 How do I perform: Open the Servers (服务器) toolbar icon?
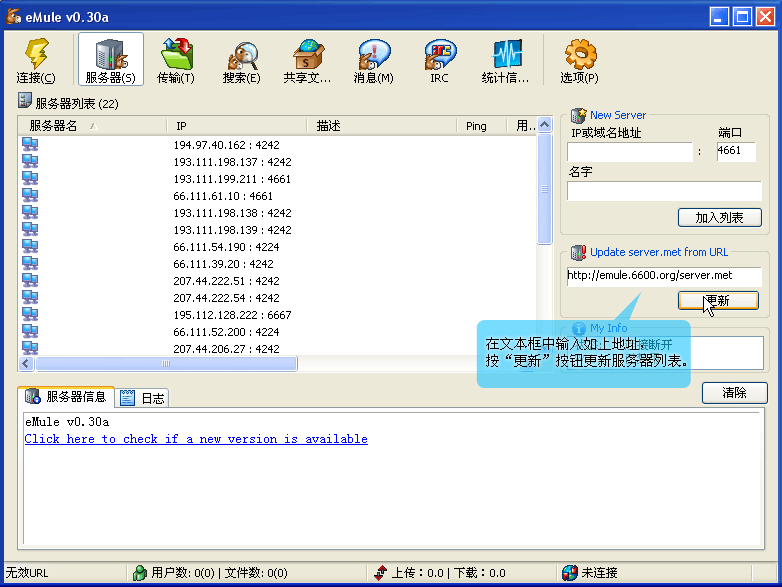[x=111, y=60]
